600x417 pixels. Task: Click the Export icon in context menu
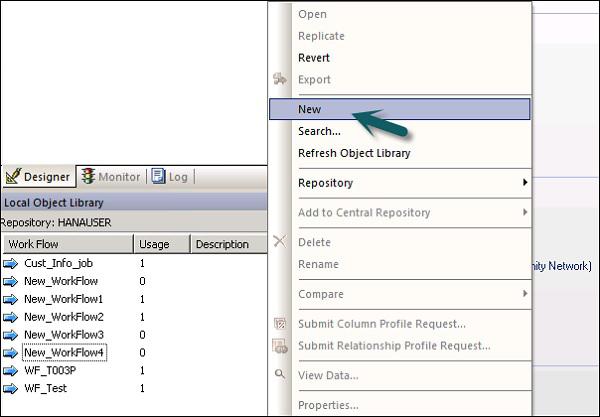point(280,80)
